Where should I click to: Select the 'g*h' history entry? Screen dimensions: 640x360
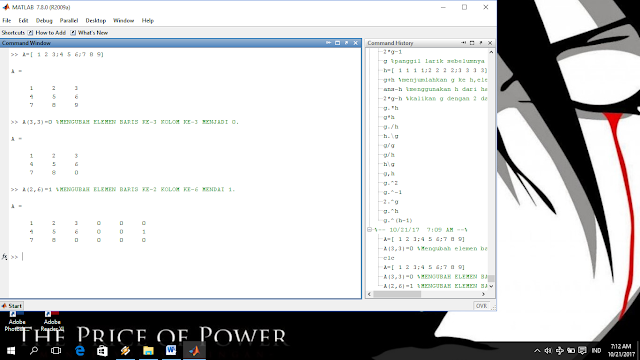click(x=389, y=118)
